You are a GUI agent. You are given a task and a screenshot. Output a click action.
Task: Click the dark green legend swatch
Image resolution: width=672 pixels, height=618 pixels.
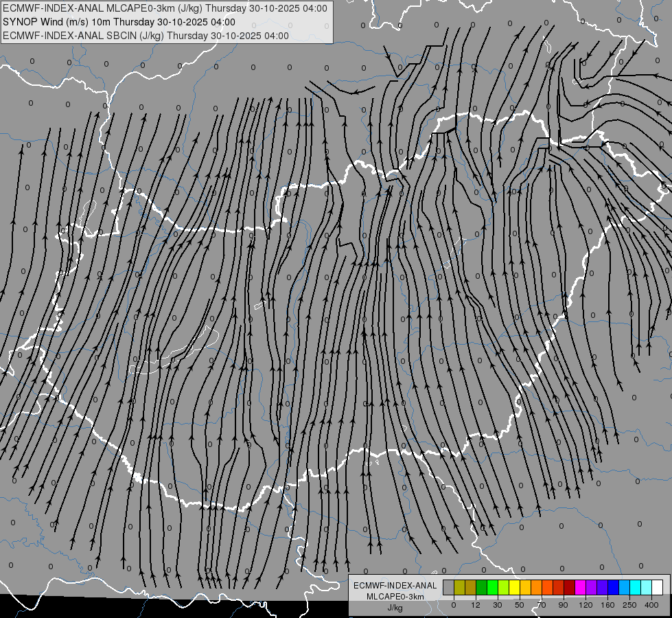click(482, 587)
